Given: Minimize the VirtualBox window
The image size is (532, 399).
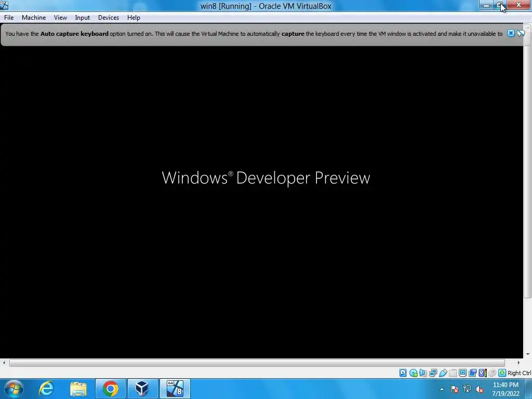Looking at the screenshot, I should (x=486, y=5).
